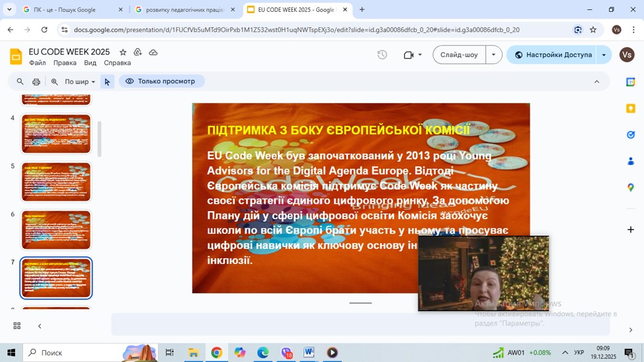644x362 pixels.
Task: Click the star icon to bookmark presentation
Action: click(x=123, y=52)
